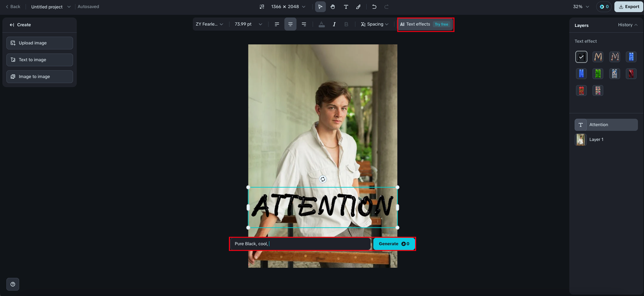Select the last multicolor text effect
Screen dimensions: 644x296
598,91
